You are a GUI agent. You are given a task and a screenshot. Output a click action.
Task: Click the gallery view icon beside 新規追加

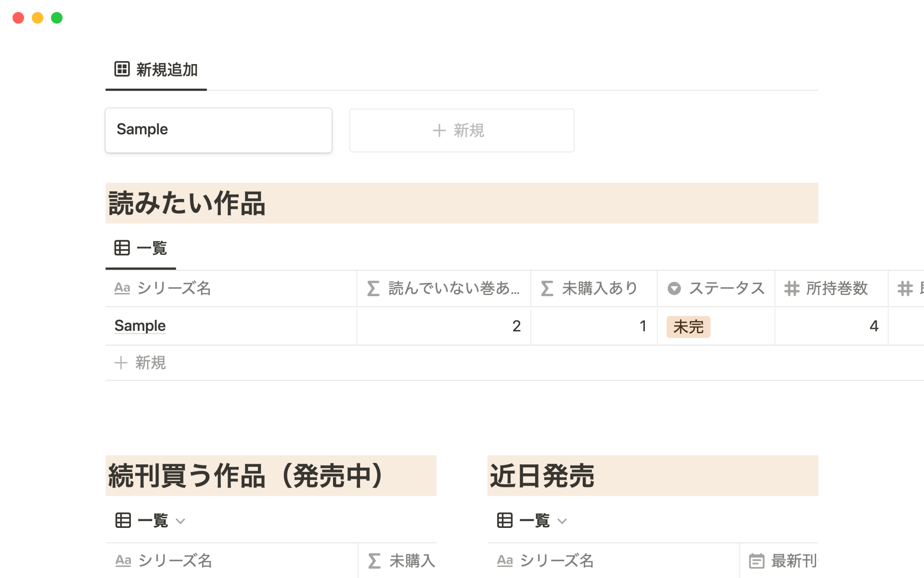(x=122, y=69)
